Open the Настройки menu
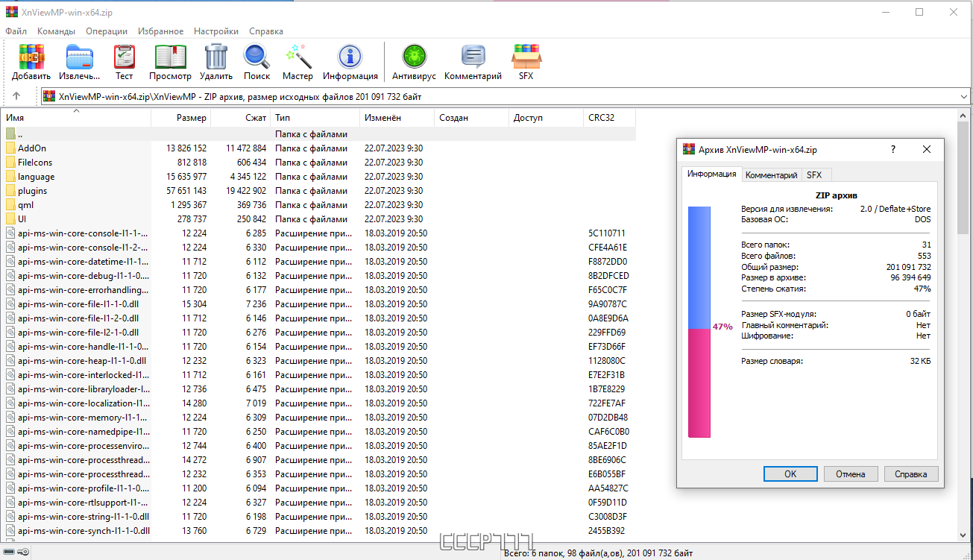This screenshot has width=973, height=560. pos(216,31)
